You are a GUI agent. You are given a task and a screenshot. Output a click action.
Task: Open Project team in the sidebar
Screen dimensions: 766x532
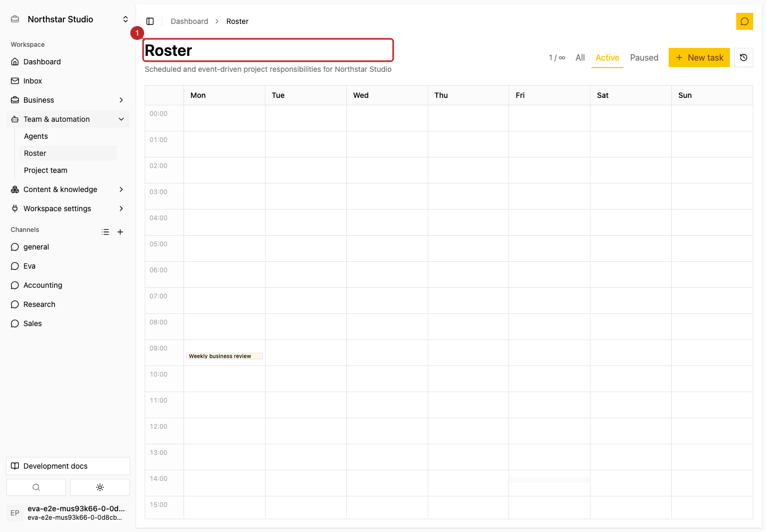(x=68, y=170)
